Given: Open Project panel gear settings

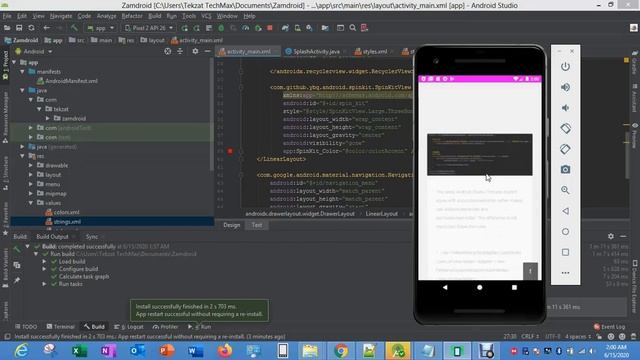Looking at the screenshot, I should [195, 51].
